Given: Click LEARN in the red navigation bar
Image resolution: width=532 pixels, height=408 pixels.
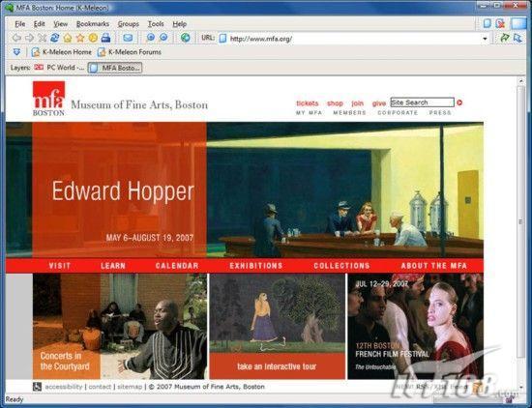Looking at the screenshot, I should [x=113, y=266].
